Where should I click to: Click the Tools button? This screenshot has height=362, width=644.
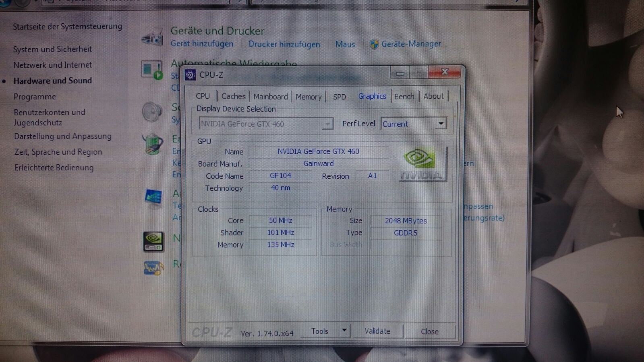tap(320, 331)
